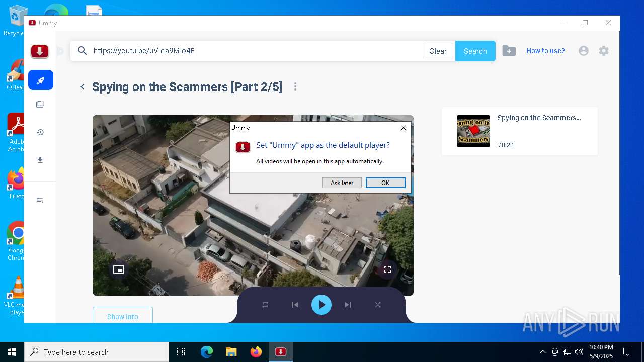The image size is (644, 362).
Task: Click the Spying on the Scammers... playlist title
Action: (539, 118)
